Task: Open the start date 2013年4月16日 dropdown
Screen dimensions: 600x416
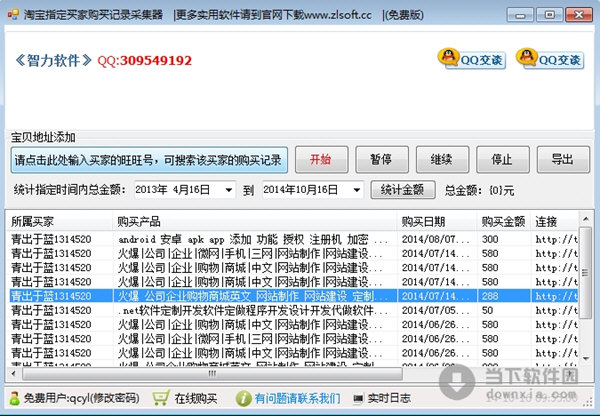Action: tap(229, 190)
